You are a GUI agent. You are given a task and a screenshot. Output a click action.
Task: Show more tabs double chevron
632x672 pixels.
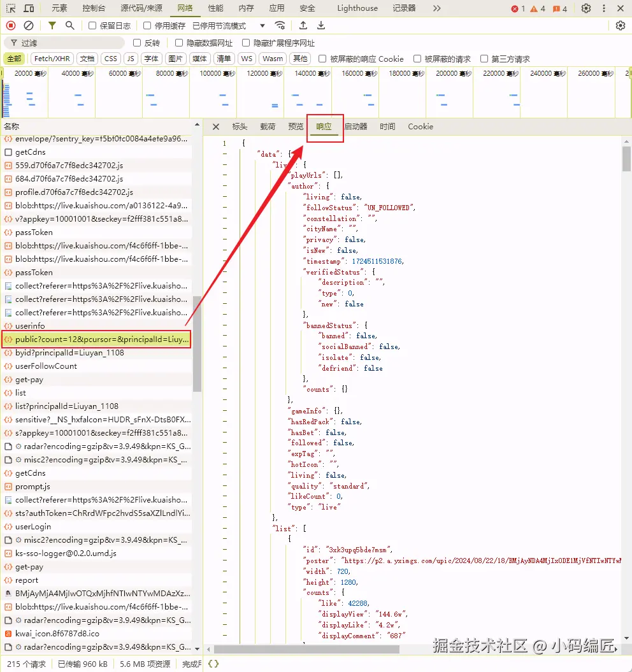(x=436, y=8)
